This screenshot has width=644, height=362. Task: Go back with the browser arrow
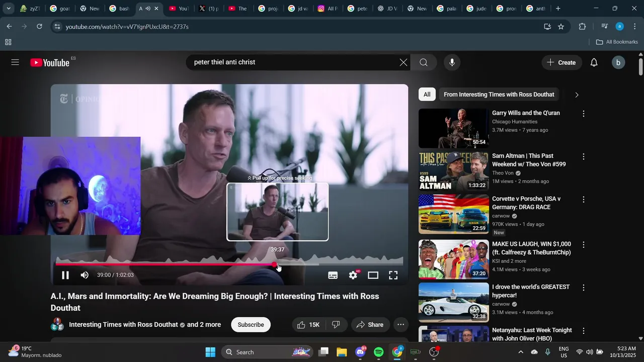pyautogui.click(x=10, y=26)
